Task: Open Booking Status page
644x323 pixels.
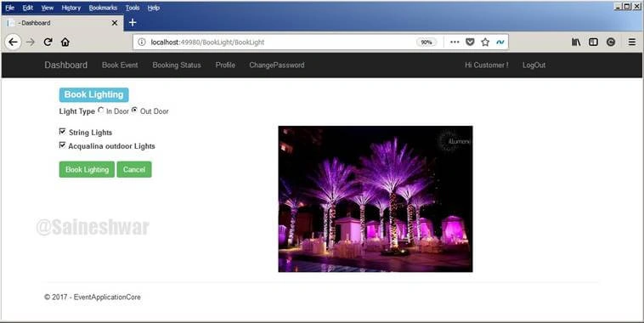Action: click(177, 65)
